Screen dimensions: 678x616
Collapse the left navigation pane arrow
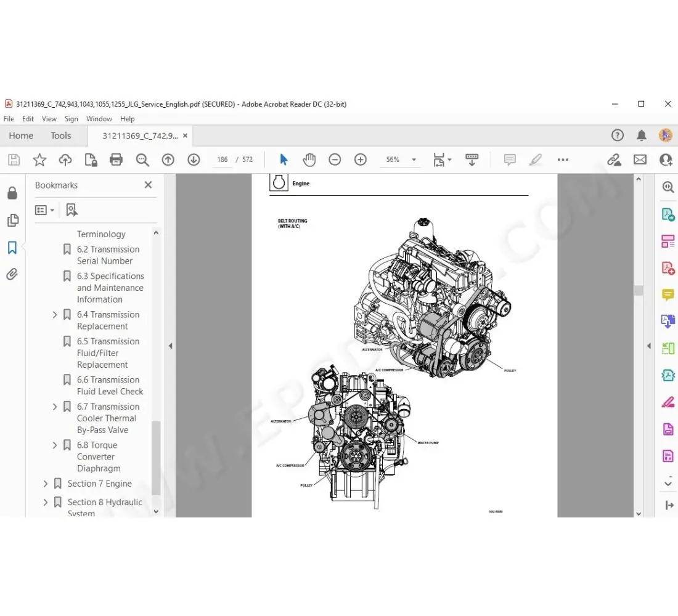coord(170,346)
